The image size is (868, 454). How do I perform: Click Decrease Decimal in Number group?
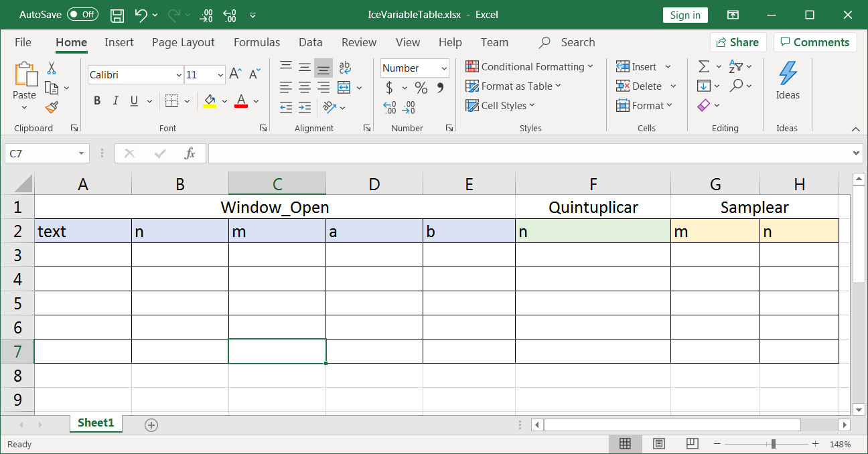point(409,107)
